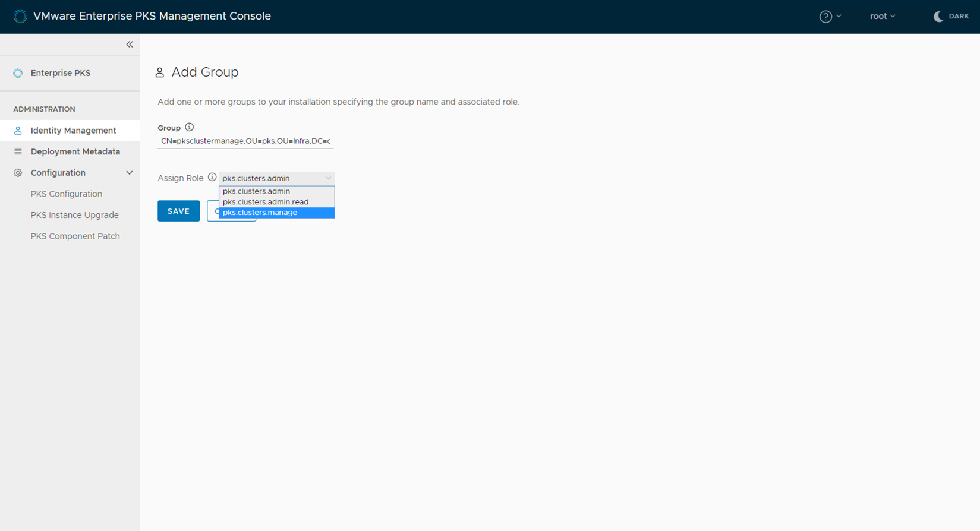Screen dimensions: 980x531
Task: Go to PKS Configuration
Action: (67, 194)
